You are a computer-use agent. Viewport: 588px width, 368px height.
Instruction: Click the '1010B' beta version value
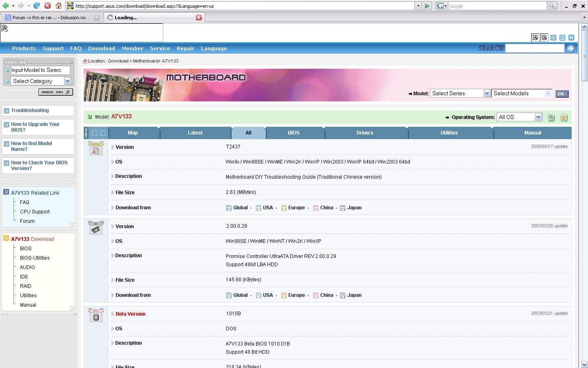[233, 314]
